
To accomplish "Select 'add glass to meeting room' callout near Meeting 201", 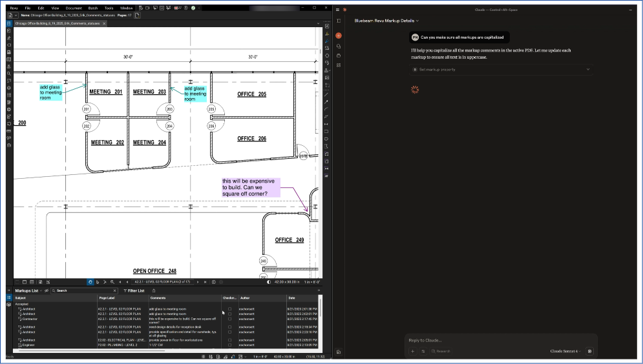I will coord(51,92).
